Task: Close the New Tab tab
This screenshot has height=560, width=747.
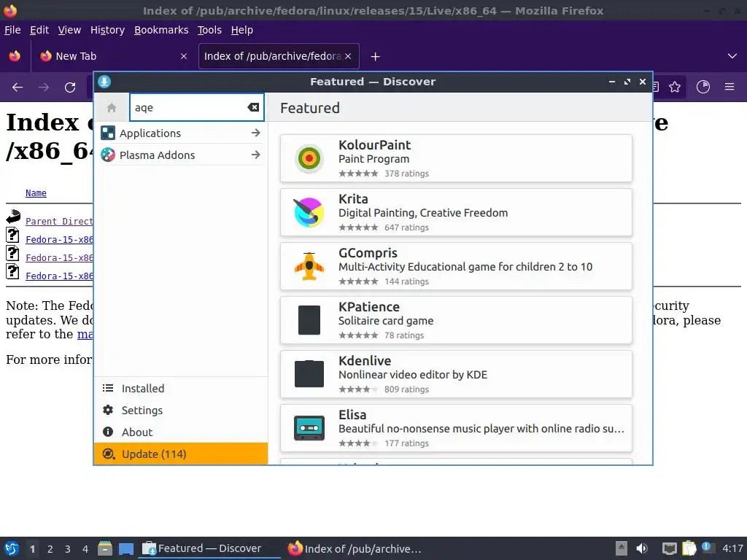Action: 184,56
